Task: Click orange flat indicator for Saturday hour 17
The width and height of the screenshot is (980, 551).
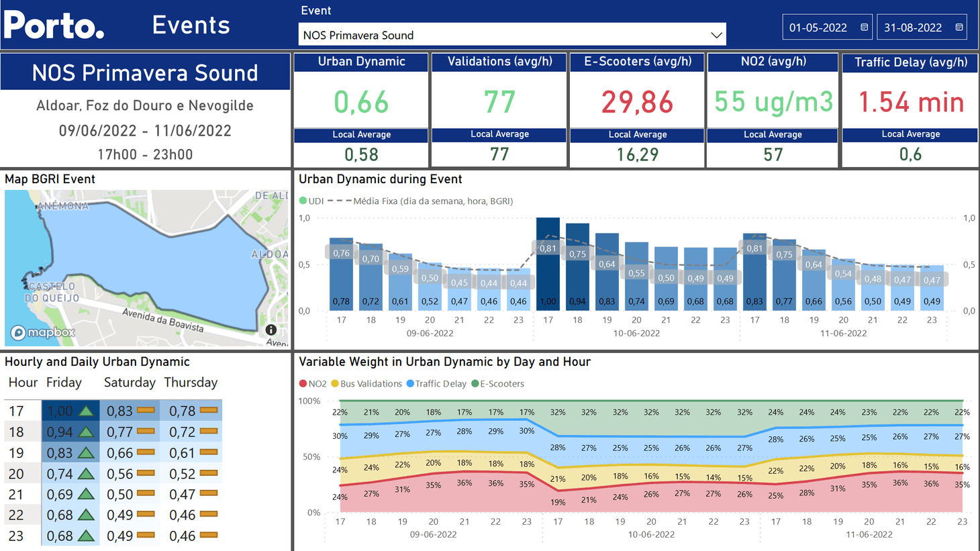Action: pos(146,411)
